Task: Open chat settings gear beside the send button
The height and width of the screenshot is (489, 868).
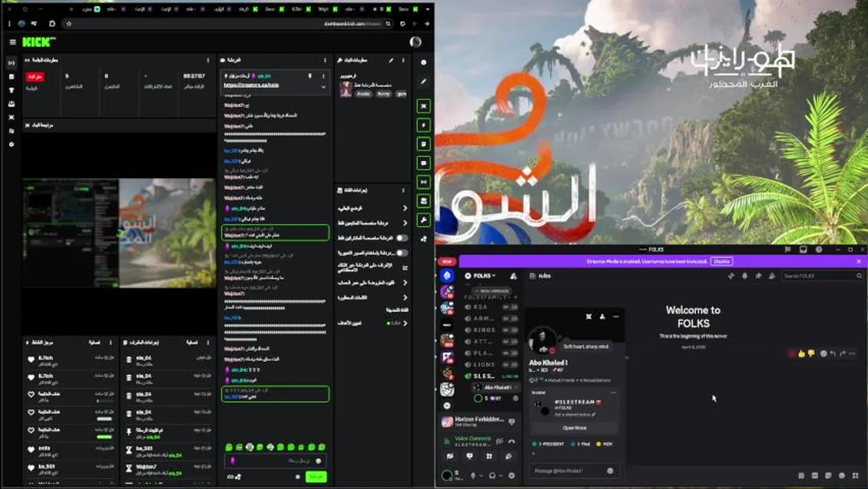Action: pyautogui.click(x=297, y=477)
